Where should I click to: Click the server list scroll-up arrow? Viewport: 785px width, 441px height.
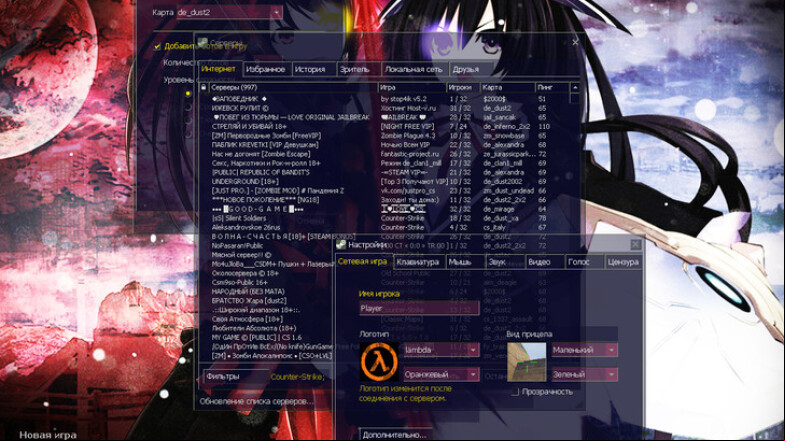[x=575, y=88]
